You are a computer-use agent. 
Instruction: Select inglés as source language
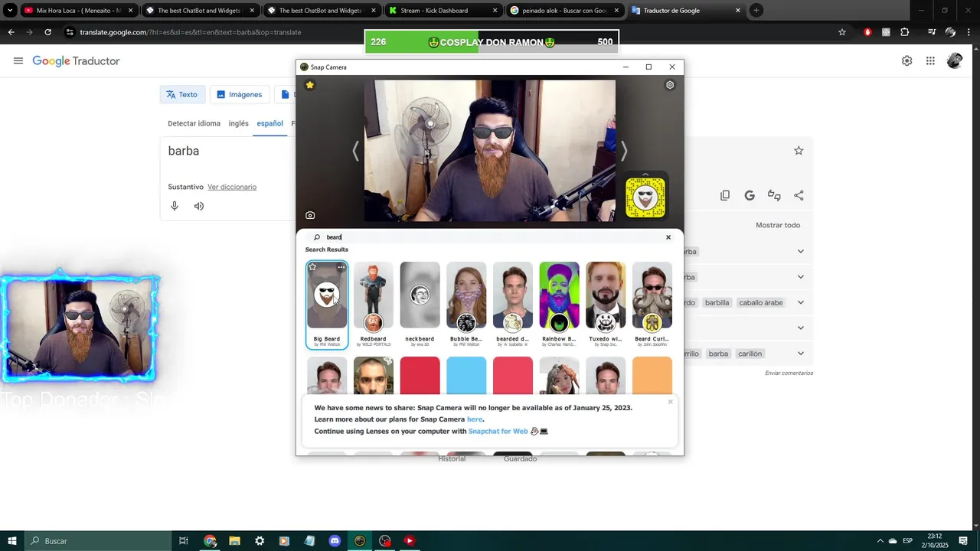click(239, 123)
